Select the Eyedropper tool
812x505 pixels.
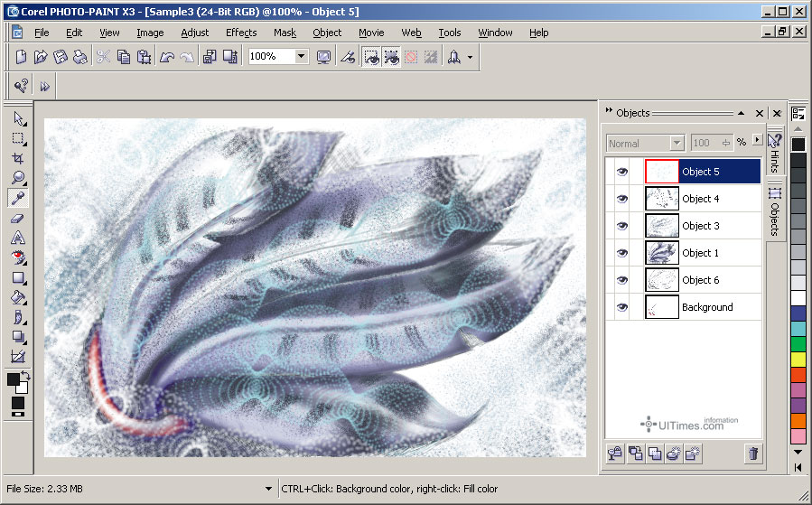coord(19,198)
